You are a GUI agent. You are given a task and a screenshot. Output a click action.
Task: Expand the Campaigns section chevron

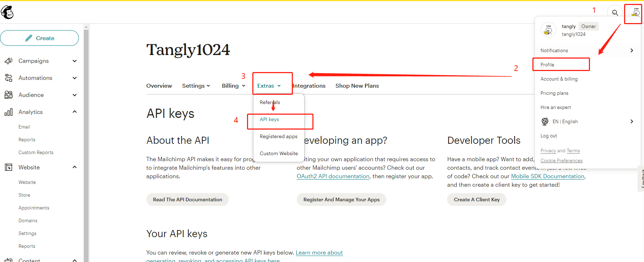click(x=75, y=61)
